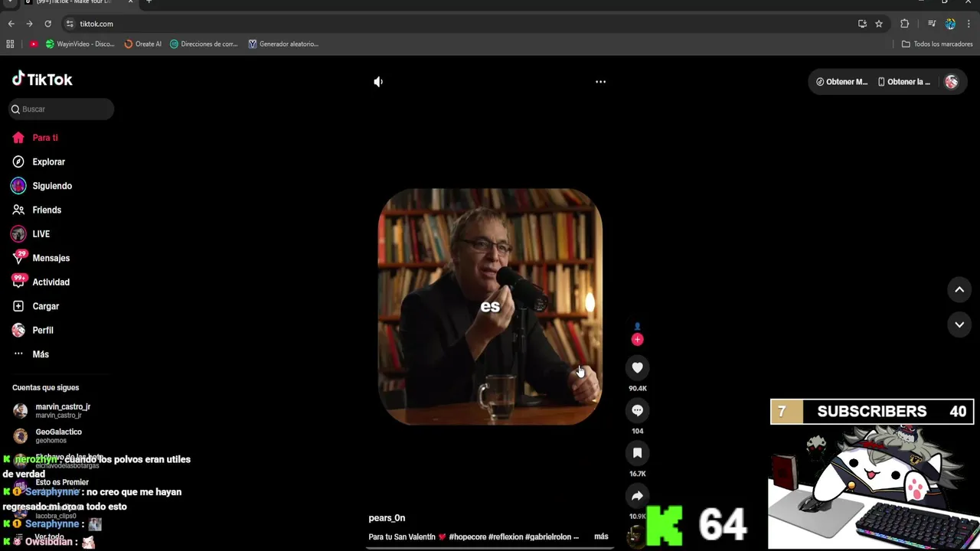The width and height of the screenshot is (980, 551).
Task: Click the Buscar search field
Action: click(x=61, y=109)
